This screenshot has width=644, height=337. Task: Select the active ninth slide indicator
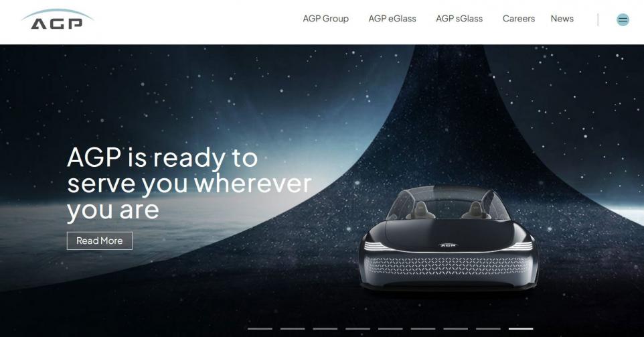tap(521, 329)
